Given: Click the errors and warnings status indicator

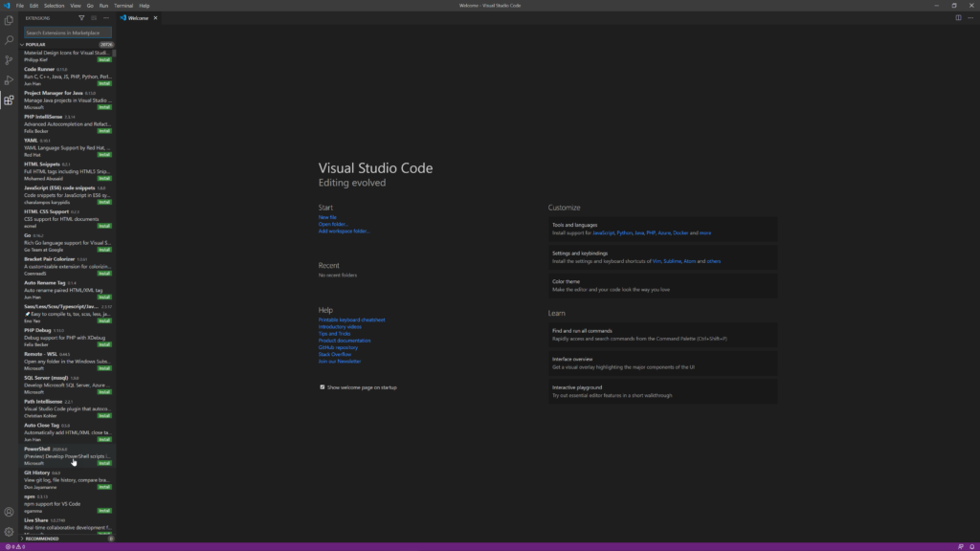Looking at the screenshot, I should 15,546.
